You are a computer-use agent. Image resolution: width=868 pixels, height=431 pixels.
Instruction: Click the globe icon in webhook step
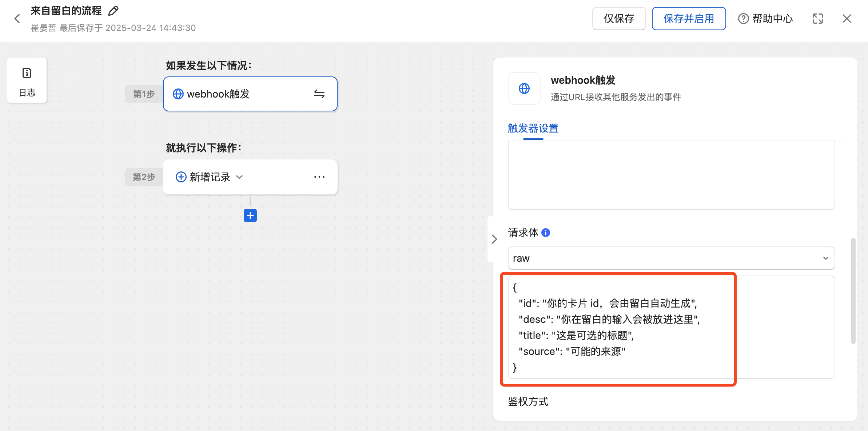click(178, 94)
